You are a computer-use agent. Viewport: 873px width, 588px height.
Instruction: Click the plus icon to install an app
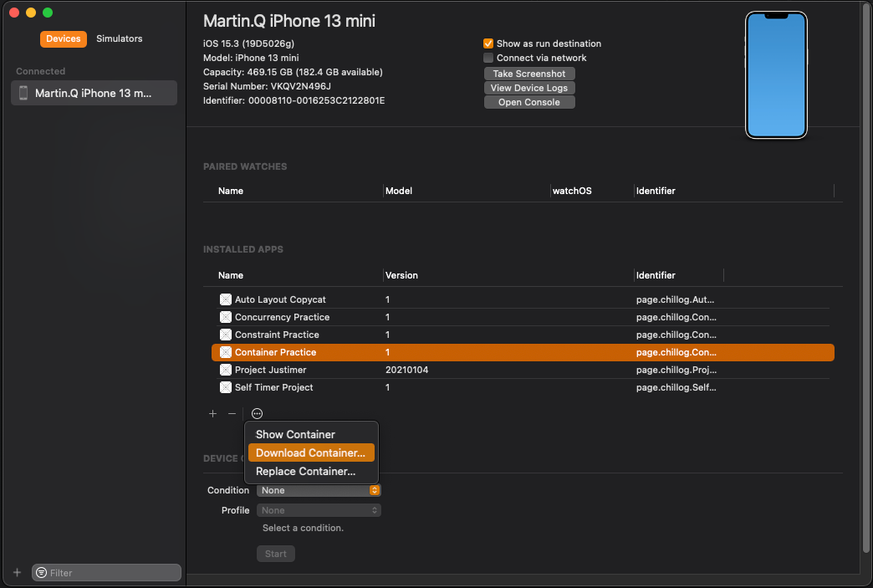(x=212, y=414)
